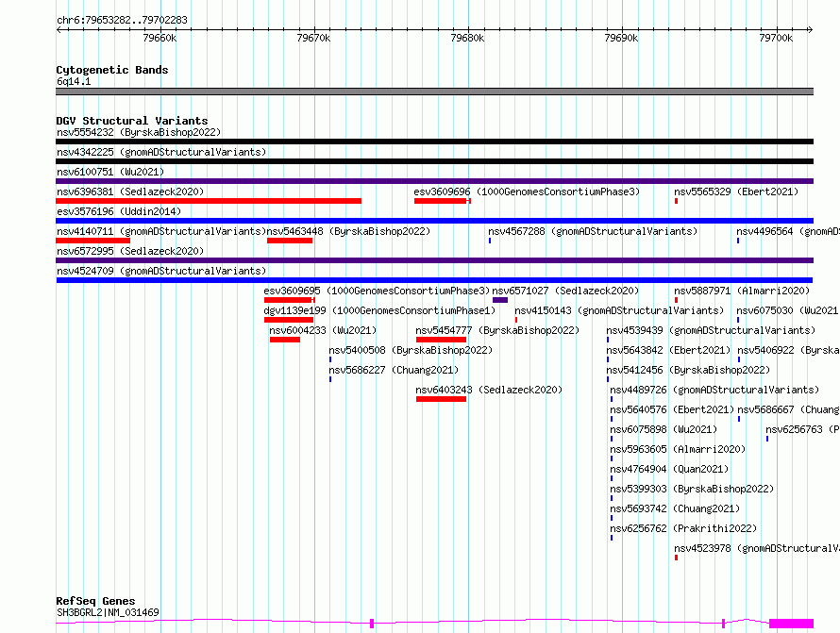This screenshot has width=840, height=633.
Task: Click the nsv5412456 (ByrskaBishop2022) label
Action: pos(688,370)
